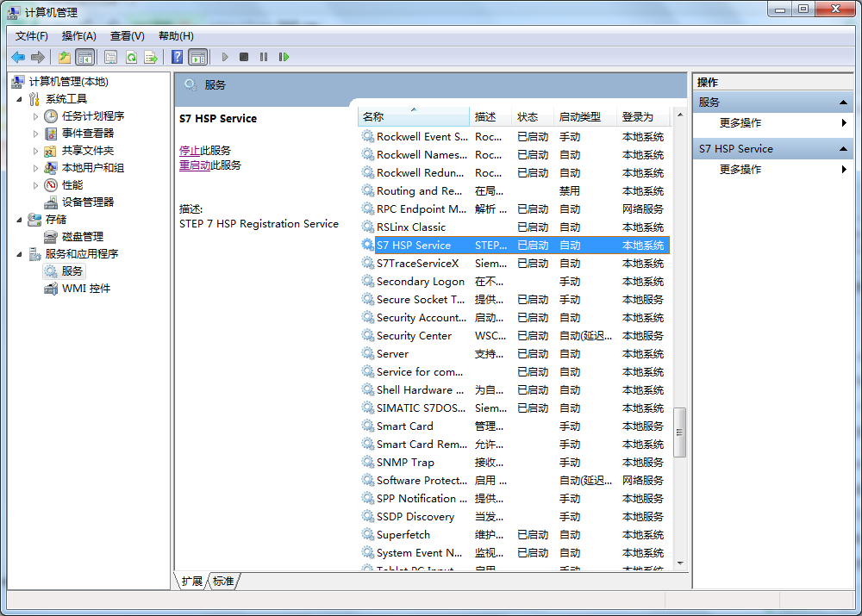Click the Up one level folder icon
Image resolution: width=862 pixels, height=616 pixels.
click(x=65, y=57)
